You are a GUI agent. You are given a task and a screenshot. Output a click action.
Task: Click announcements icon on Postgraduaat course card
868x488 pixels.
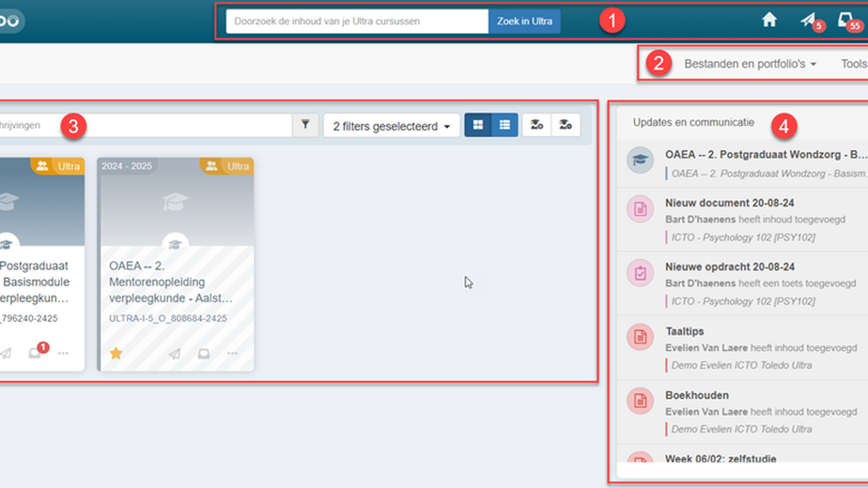[x=6, y=353]
